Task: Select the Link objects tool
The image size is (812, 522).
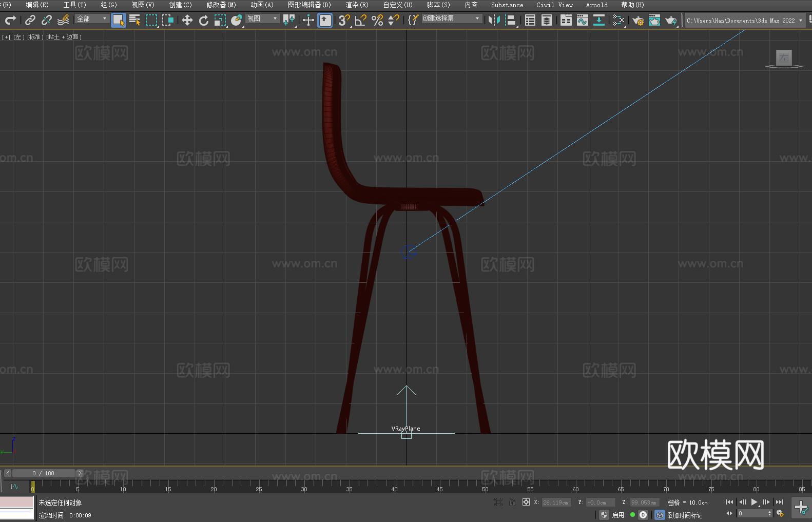Action: pyautogui.click(x=30, y=20)
